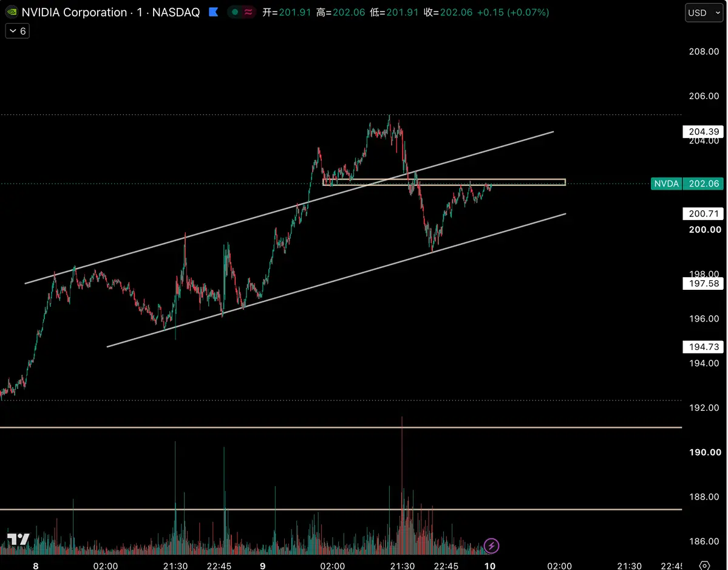Click the NVIDIA Corporation · 1 · NASDAQ title
Image resolution: width=728 pixels, height=570 pixels.
point(111,12)
